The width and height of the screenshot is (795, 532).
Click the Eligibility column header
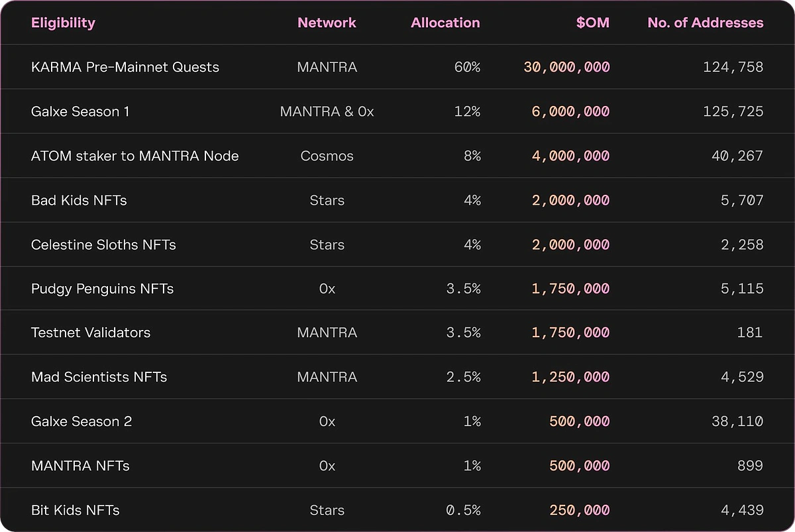(x=63, y=23)
